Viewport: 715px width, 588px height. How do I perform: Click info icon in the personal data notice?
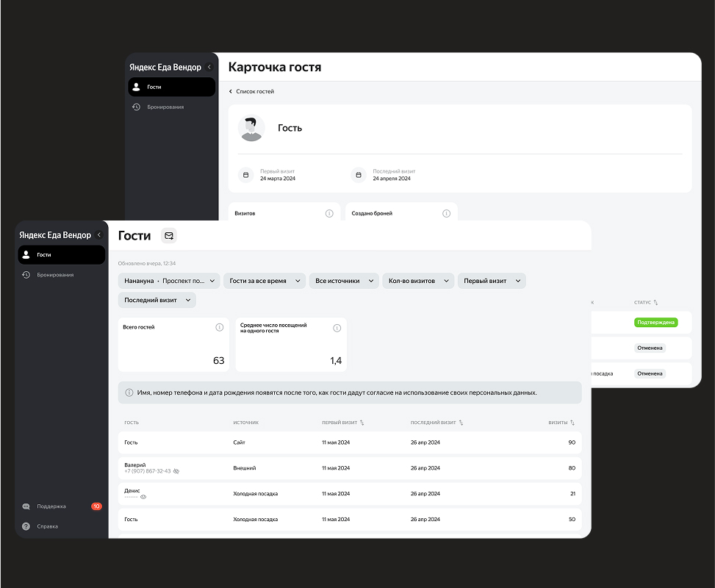(129, 392)
